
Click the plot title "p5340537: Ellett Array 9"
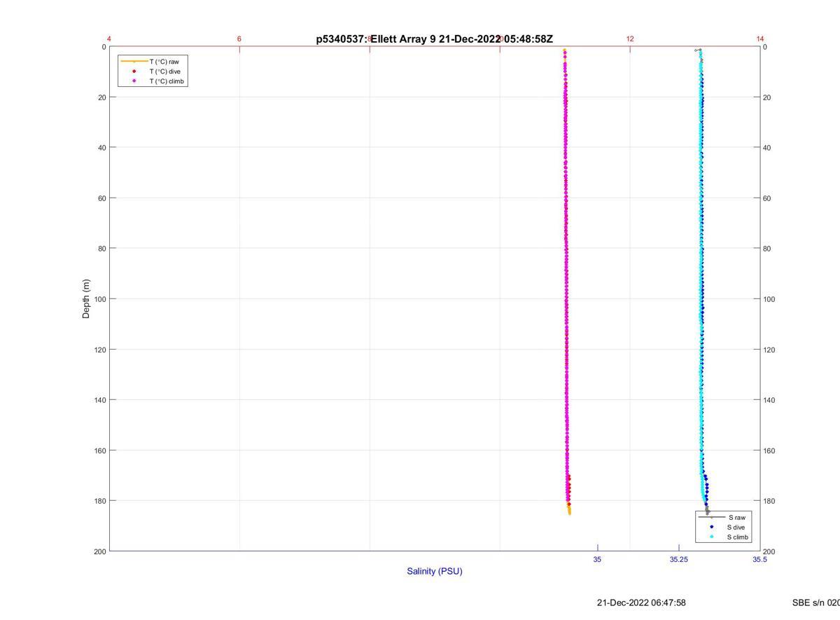coord(376,39)
